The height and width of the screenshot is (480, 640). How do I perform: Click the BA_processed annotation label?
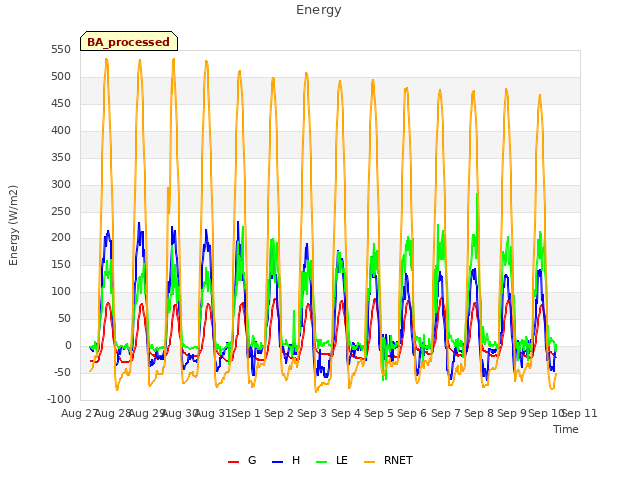129,42
